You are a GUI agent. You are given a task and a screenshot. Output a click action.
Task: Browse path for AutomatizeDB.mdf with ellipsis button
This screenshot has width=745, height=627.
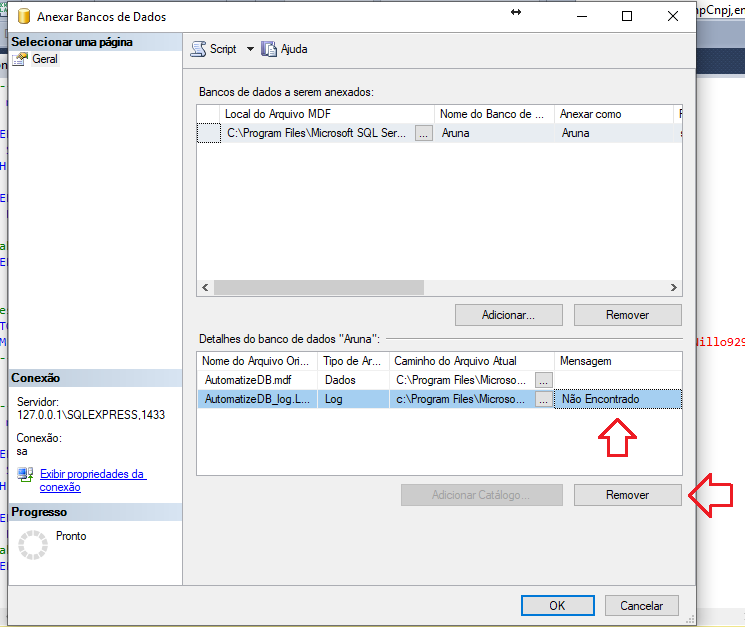click(x=544, y=380)
